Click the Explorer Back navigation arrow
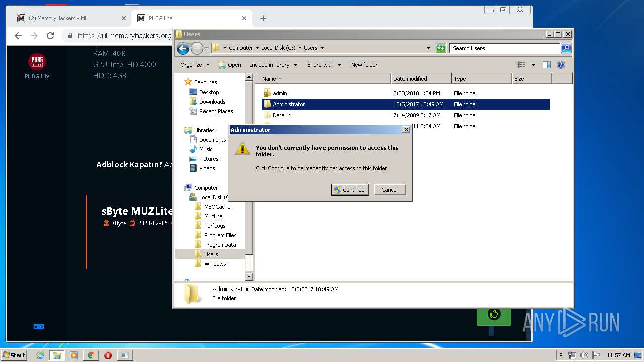This screenshot has height=362, width=644. click(183, 48)
